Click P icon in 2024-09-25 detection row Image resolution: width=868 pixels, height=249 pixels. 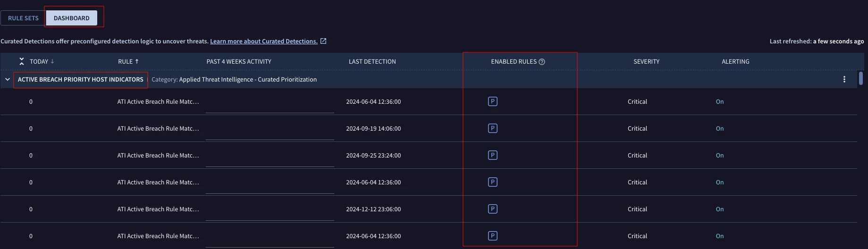pyautogui.click(x=493, y=155)
